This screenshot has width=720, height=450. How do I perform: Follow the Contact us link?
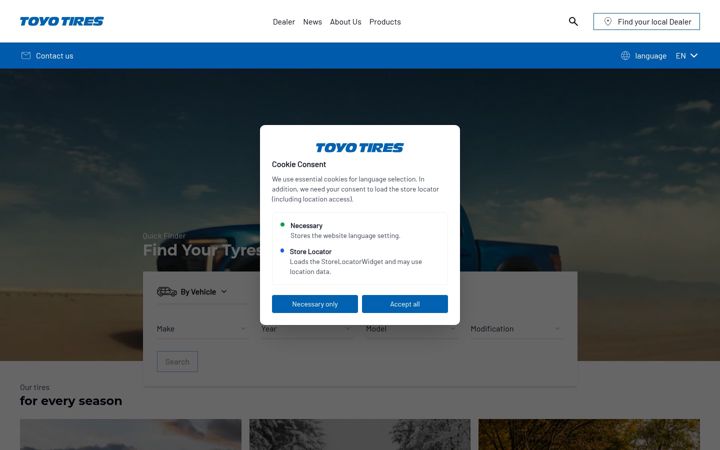54,56
